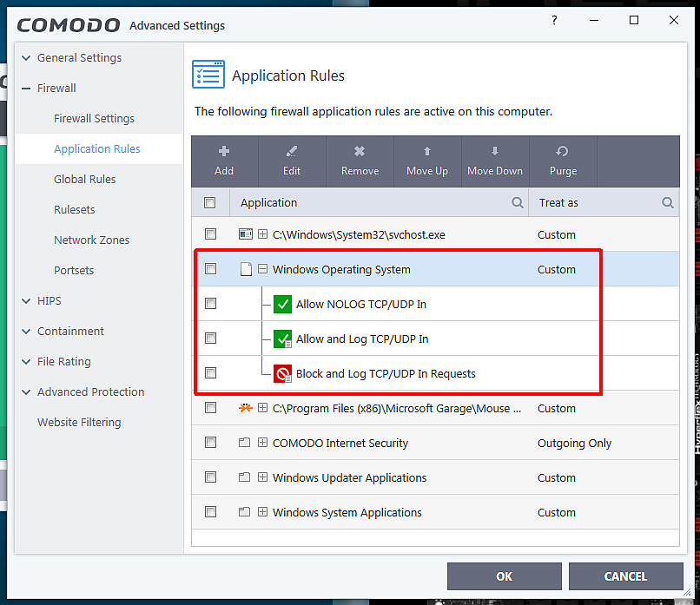Click the OK button
This screenshot has height=605, width=700.
(504, 576)
